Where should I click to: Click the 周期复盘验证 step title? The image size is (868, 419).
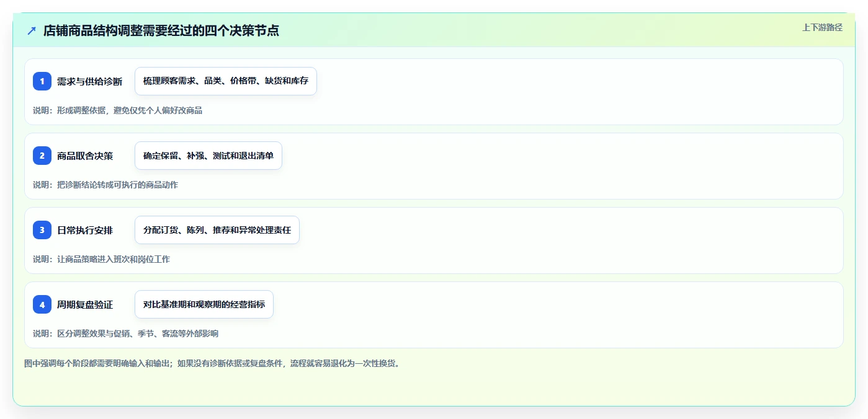pyautogui.click(x=85, y=304)
